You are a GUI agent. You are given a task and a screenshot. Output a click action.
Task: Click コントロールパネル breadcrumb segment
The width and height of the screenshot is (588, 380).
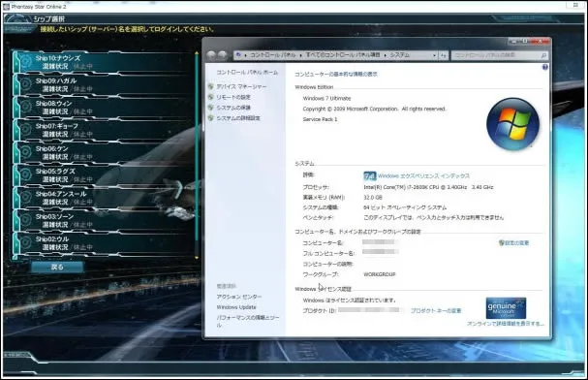pos(272,55)
